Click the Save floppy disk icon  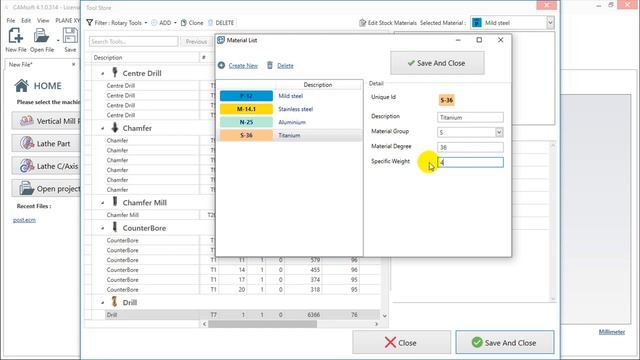click(70, 36)
